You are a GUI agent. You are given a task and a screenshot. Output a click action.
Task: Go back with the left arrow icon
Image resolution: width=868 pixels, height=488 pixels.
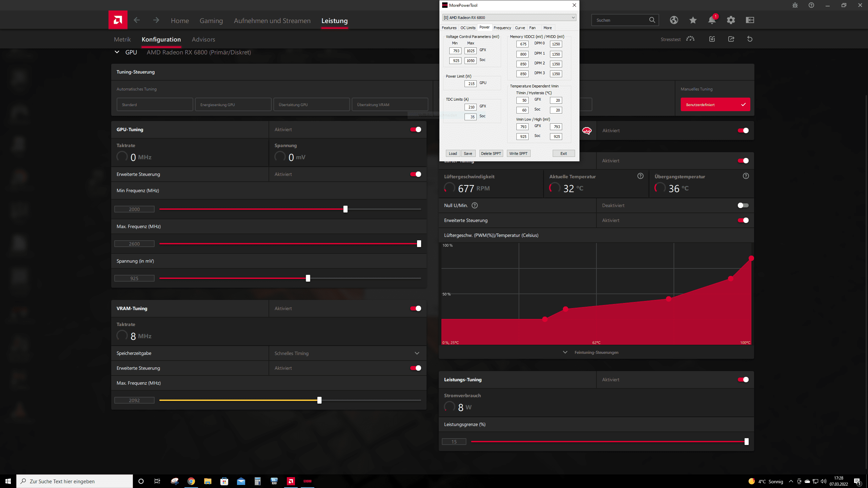pos(137,20)
